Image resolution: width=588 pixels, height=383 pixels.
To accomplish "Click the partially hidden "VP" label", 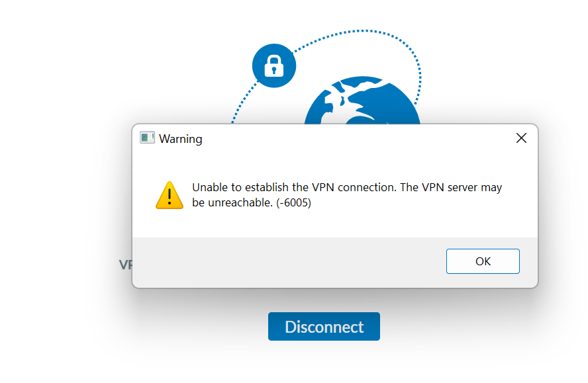I will tap(126, 265).
